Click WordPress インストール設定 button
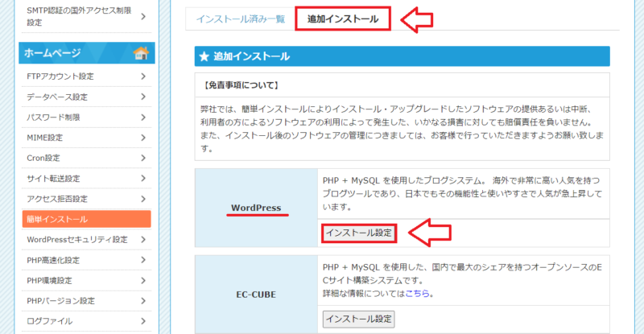The image size is (644, 334). [359, 233]
